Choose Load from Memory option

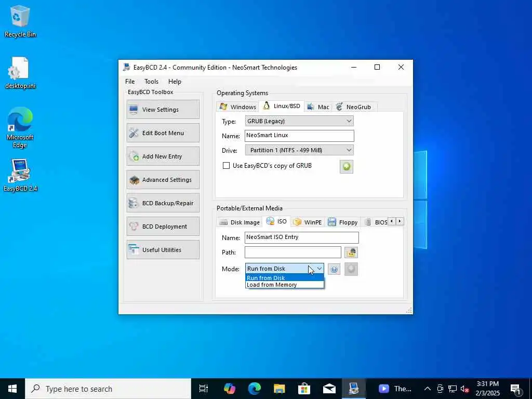pos(284,285)
